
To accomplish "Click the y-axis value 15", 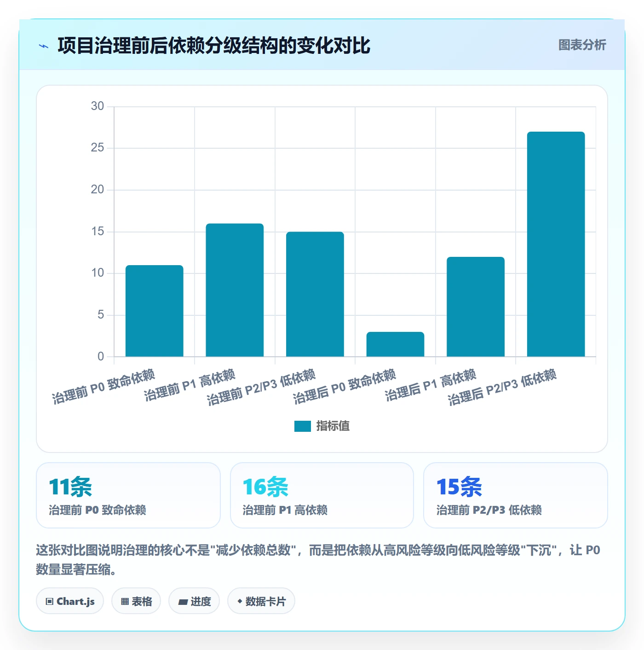I will pyautogui.click(x=98, y=232).
